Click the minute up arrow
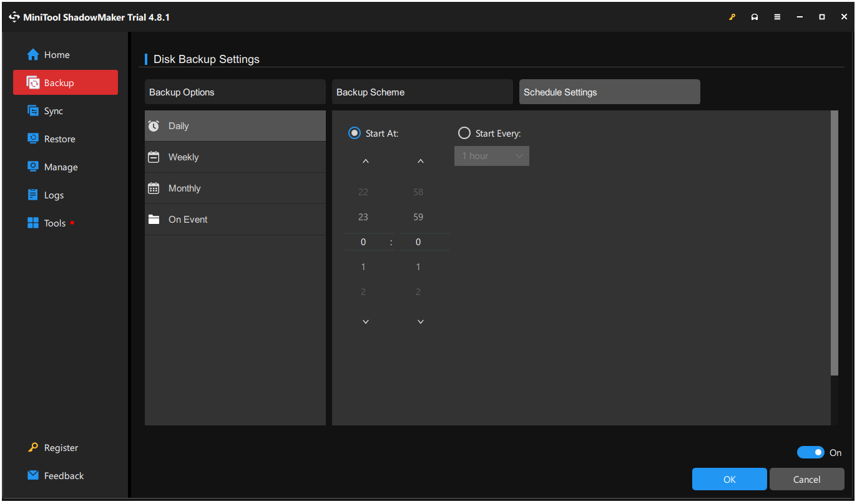 421,162
